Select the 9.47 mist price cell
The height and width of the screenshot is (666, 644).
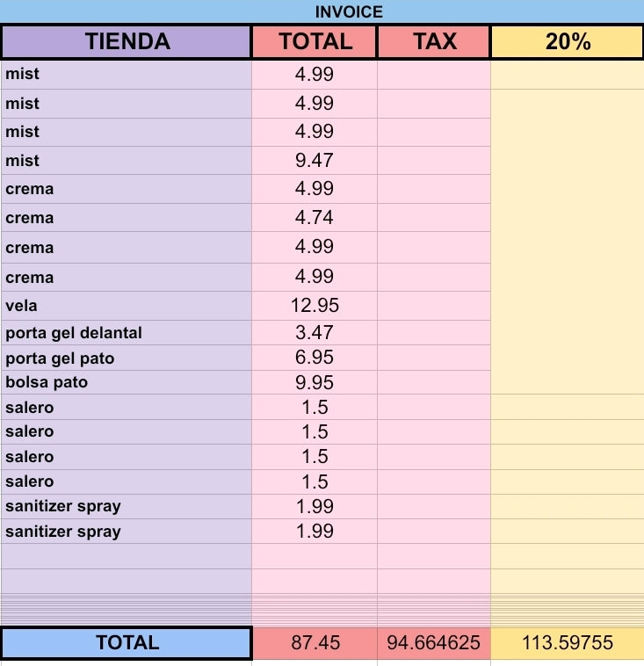pyautogui.click(x=315, y=161)
